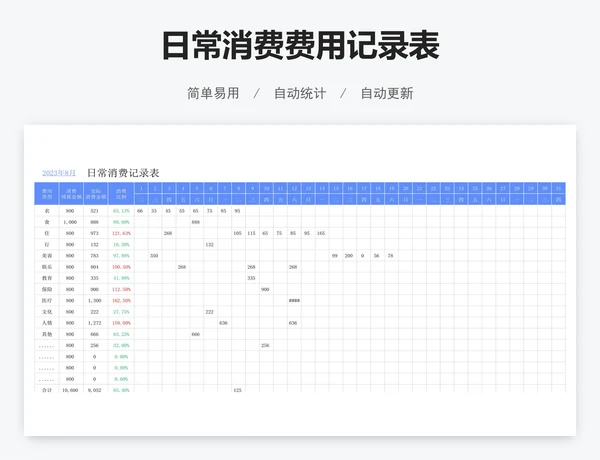Select the 消费预算金额 column header
Viewport: 600px width, 460px height.
[71, 194]
